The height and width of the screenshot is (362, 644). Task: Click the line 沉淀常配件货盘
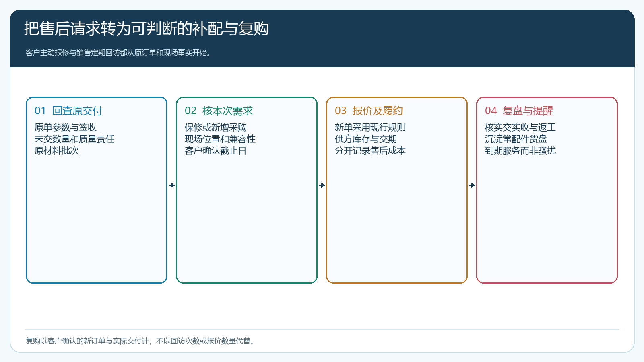516,139
